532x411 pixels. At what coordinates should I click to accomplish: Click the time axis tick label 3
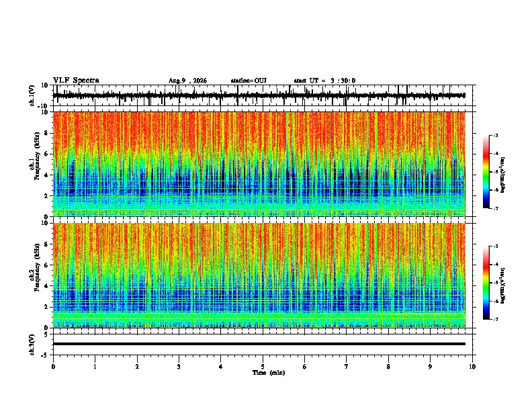(x=179, y=367)
